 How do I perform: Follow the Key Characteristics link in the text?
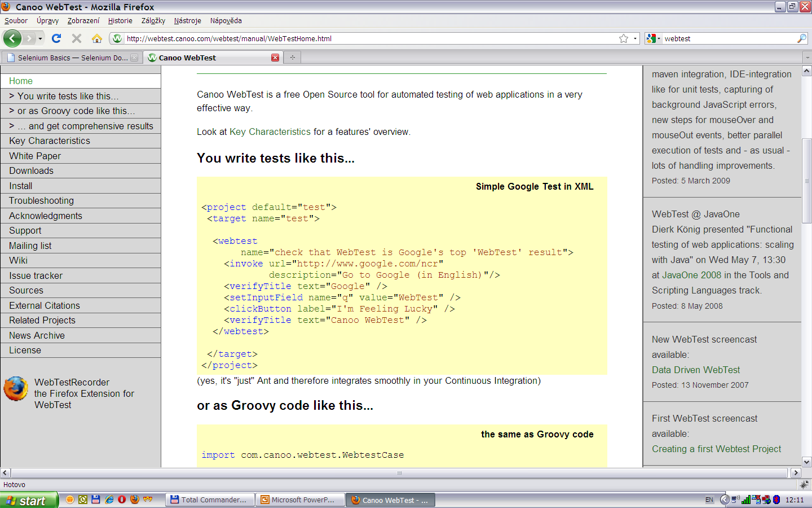[270, 132]
